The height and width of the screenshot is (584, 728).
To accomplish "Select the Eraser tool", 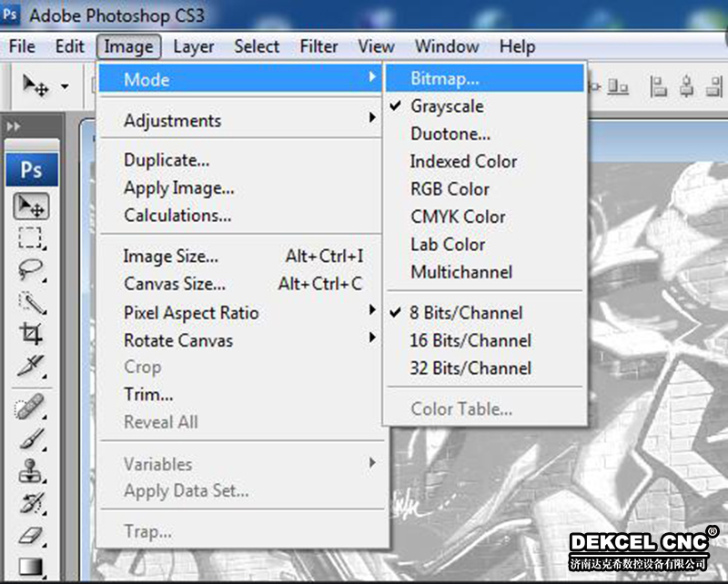I will tap(31, 534).
